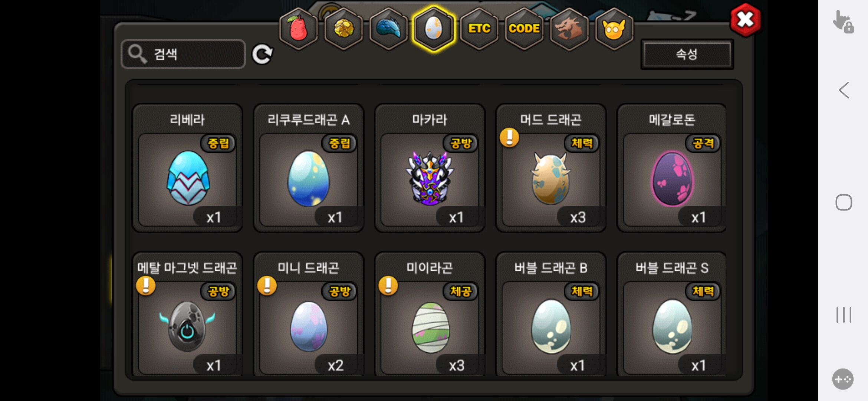Screen dimensions: 868x401
Task: Switch to the blue dragon head tab
Action: click(389, 29)
